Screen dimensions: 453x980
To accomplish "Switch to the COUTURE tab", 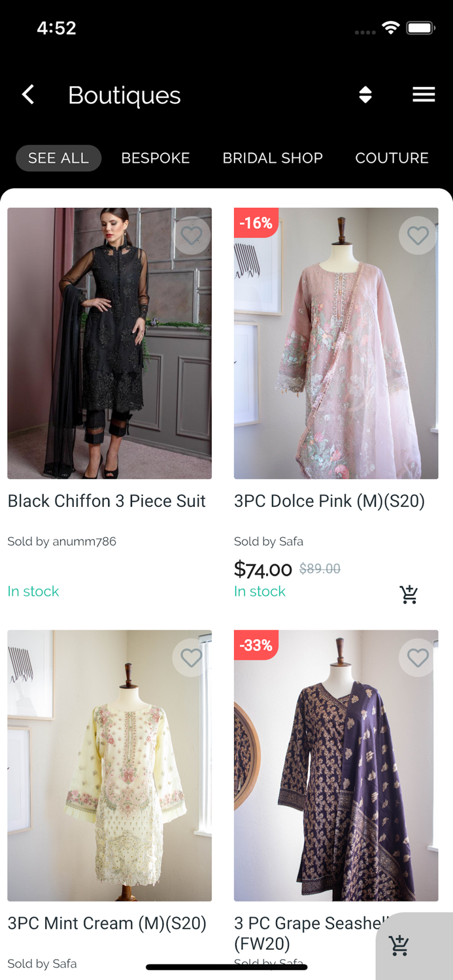I will point(392,158).
